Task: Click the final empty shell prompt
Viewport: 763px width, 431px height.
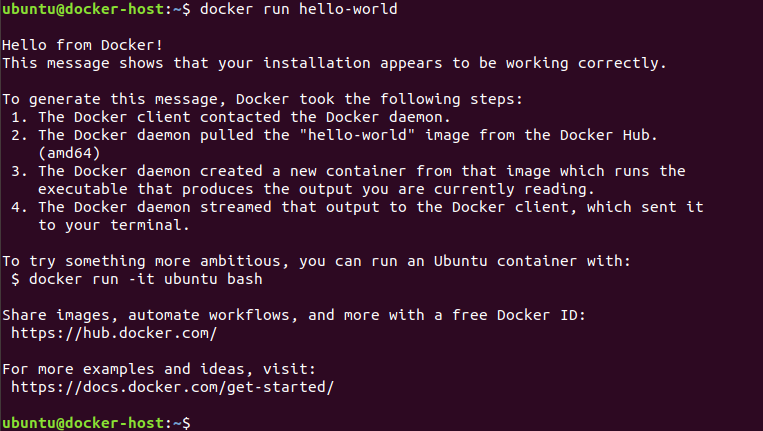Action: pos(96,423)
